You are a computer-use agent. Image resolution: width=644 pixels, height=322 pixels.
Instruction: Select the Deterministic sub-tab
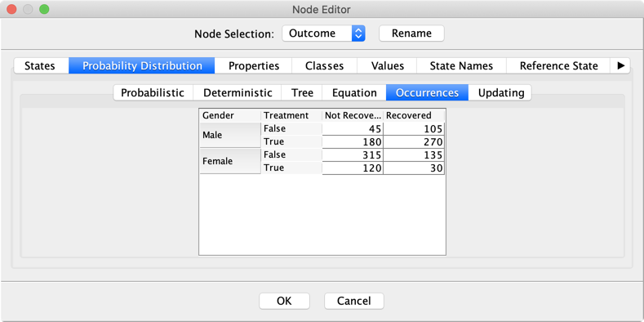tap(238, 92)
